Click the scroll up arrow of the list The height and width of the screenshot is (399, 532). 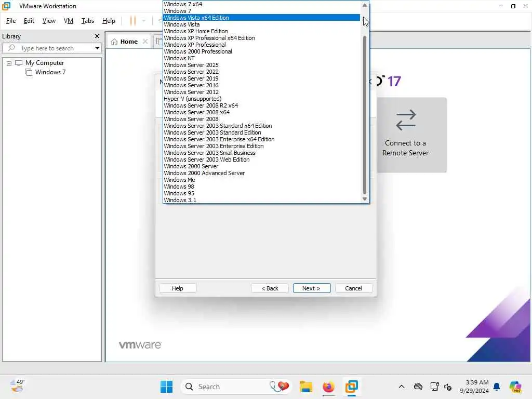[365, 5]
